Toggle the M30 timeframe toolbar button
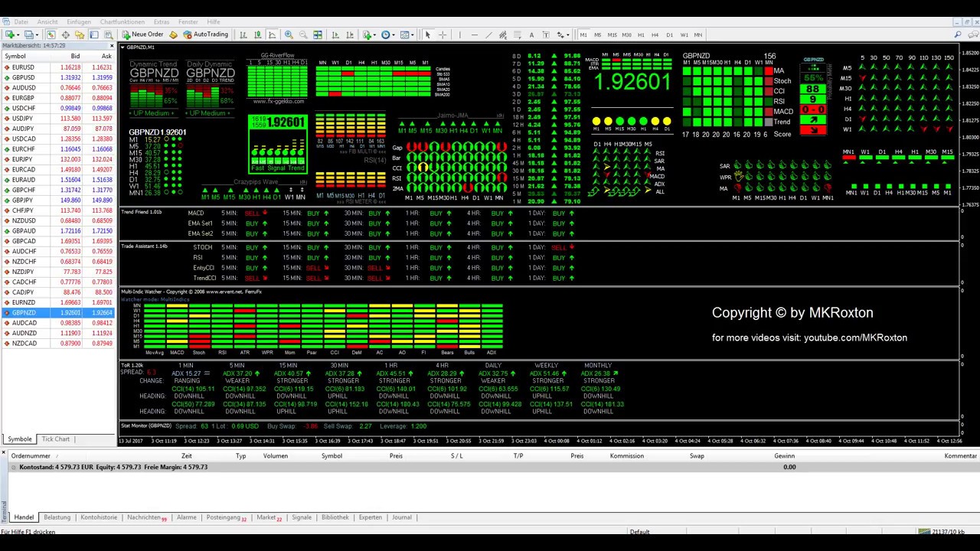980x551 pixels. 627,34
